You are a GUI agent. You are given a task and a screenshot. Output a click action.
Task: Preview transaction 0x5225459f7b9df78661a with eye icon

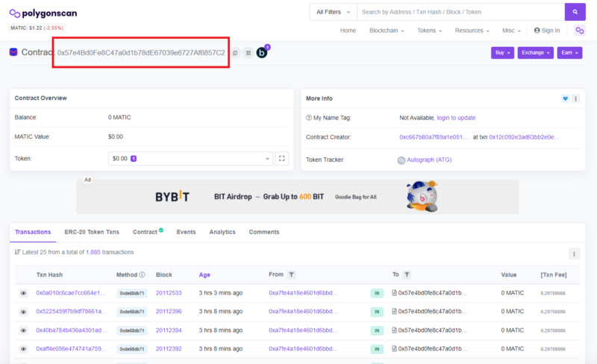click(x=23, y=312)
